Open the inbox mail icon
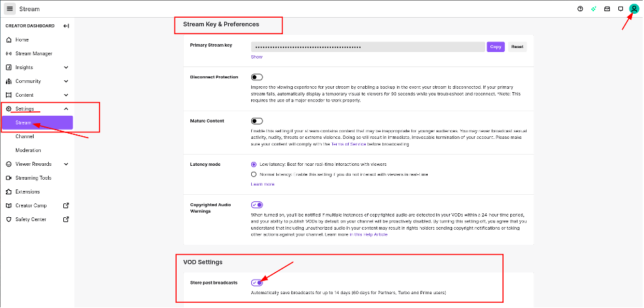 (x=607, y=9)
